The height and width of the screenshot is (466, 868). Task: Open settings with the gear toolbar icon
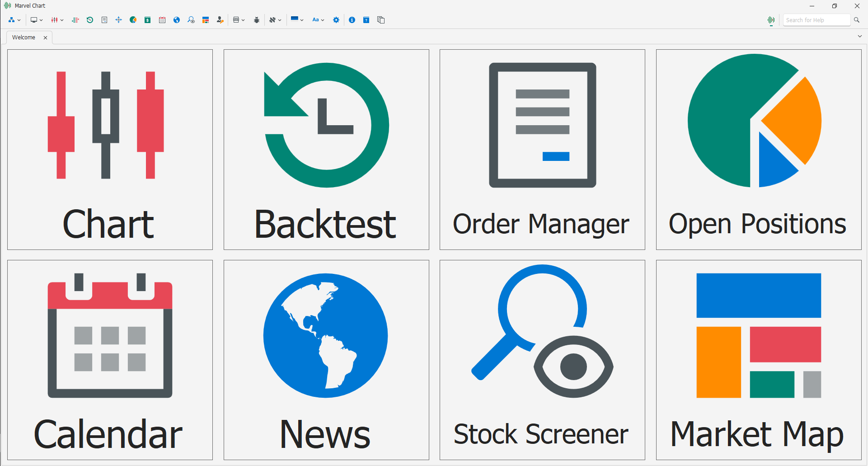(336, 20)
